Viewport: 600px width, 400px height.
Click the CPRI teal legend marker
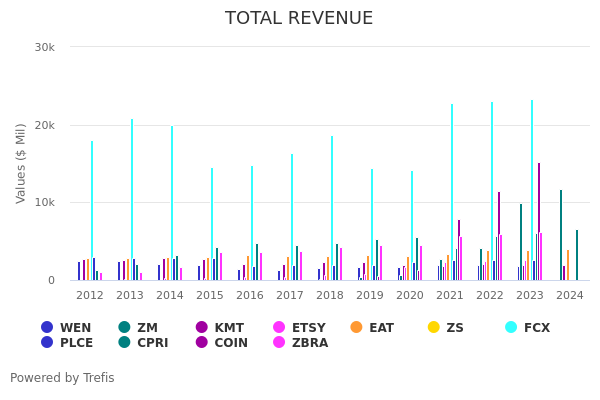(124, 343)
